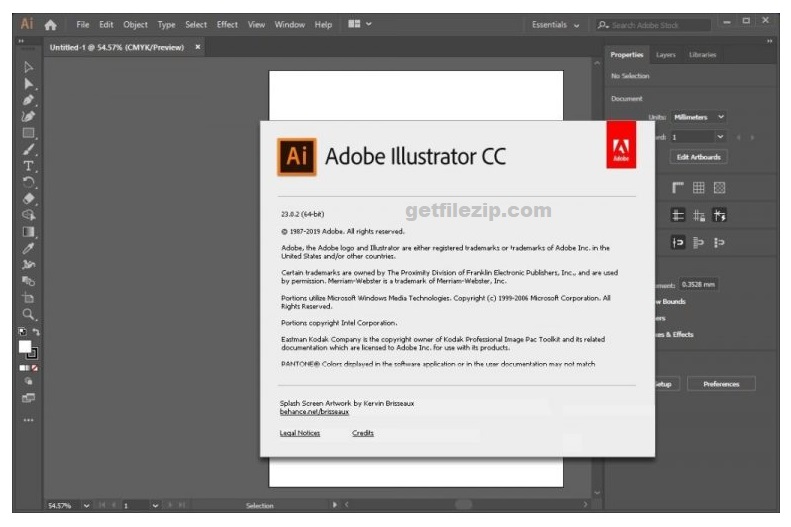The width and height of the screenshot is (791, 527).
Task: Open artboard navigation dropdown in status bar
Action: coord(155,505)
